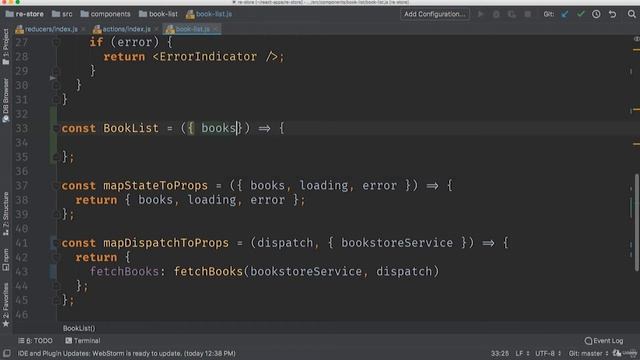Open the DB Browser tool window
Viewport: 640px width, 360px height.
[x=6, y=100]
